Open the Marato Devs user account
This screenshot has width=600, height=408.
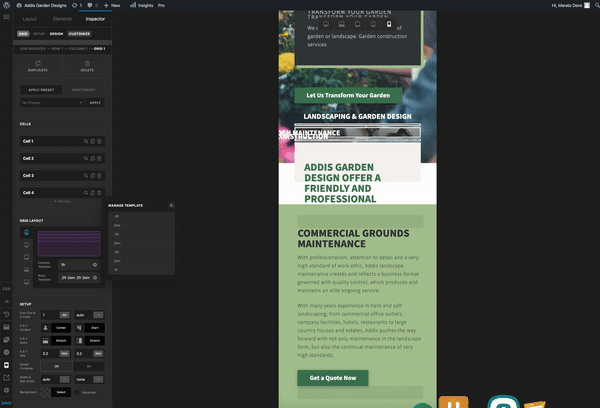click(570, 5)
